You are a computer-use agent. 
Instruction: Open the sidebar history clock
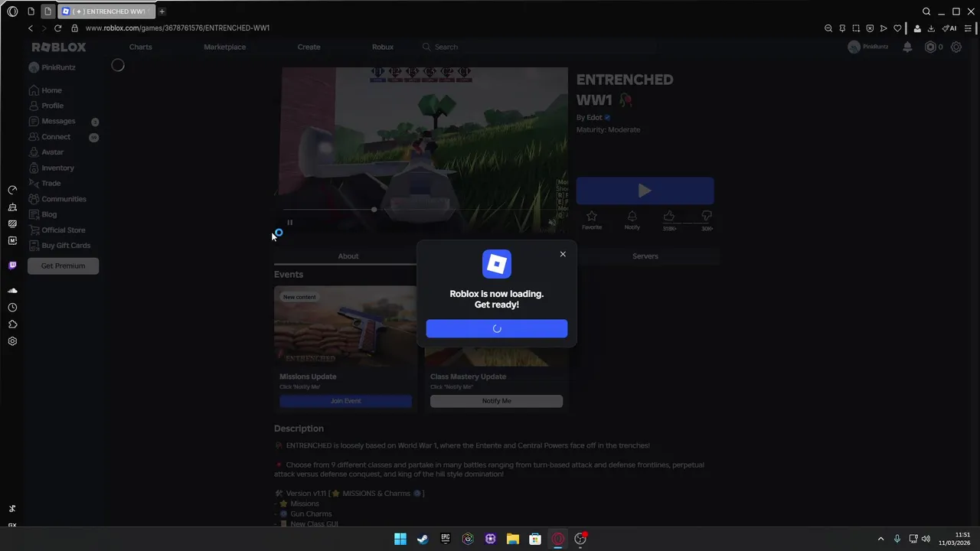coord(12,308)
